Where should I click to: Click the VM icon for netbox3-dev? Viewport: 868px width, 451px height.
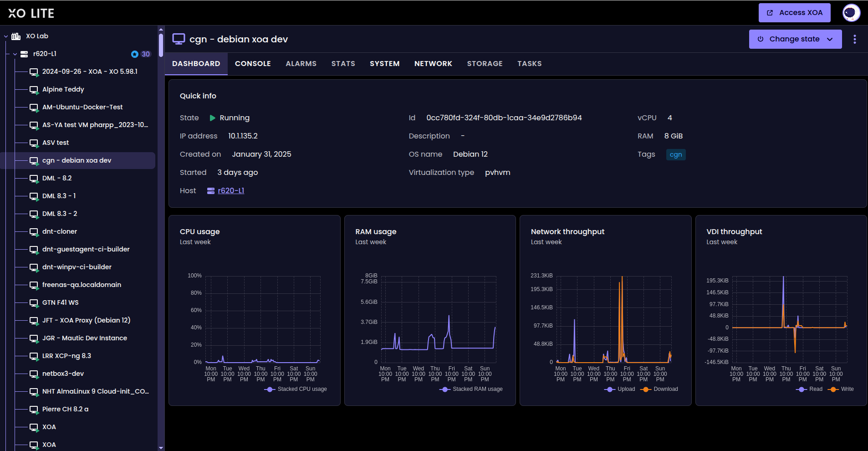coord(34,374)
